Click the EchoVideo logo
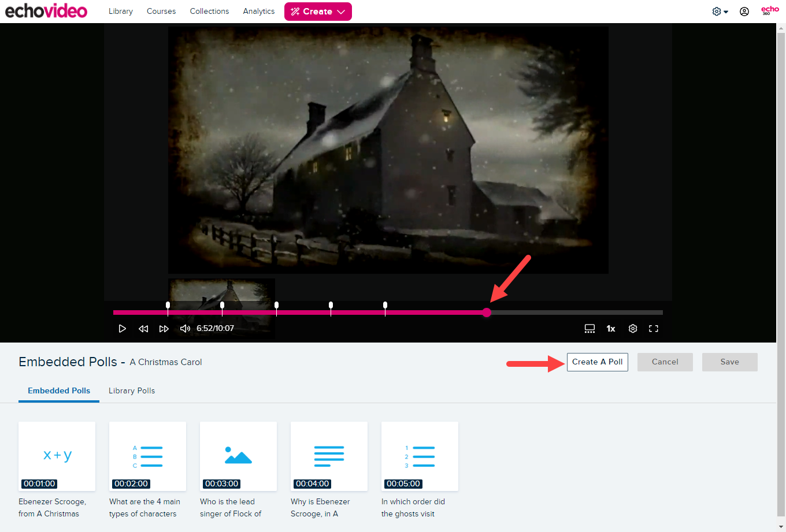This screenshot has width=786, height=532. pos(46,11)
